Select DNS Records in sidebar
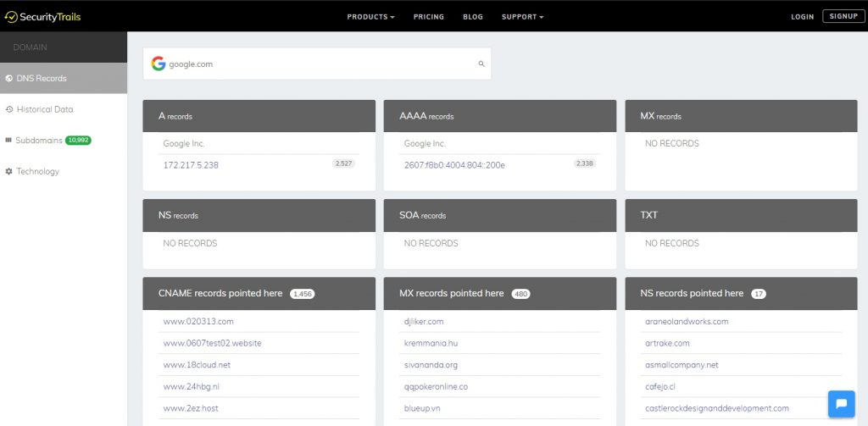This screenshot has width=868, height=426. pyautogui.click(x=64, y=78)
